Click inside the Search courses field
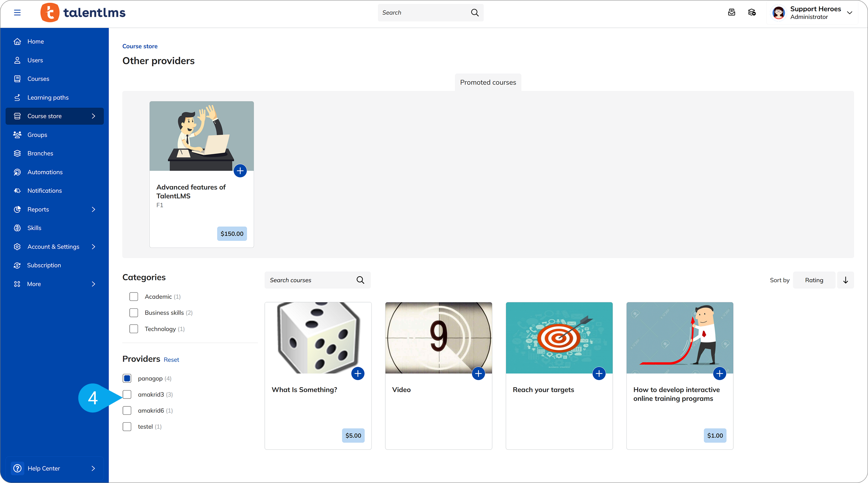The width and height of the screenshot is (868, 483). coord(309,280)
